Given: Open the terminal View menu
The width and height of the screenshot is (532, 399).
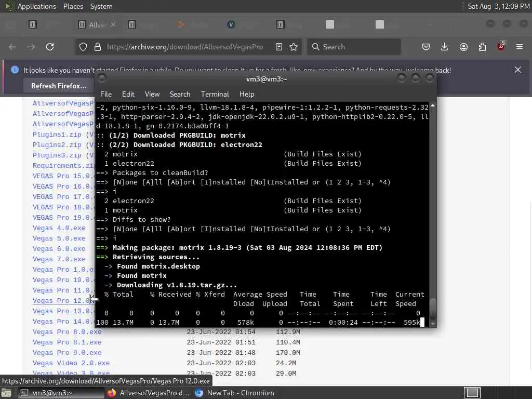Looking at the screenshot, I should point(152,95).
